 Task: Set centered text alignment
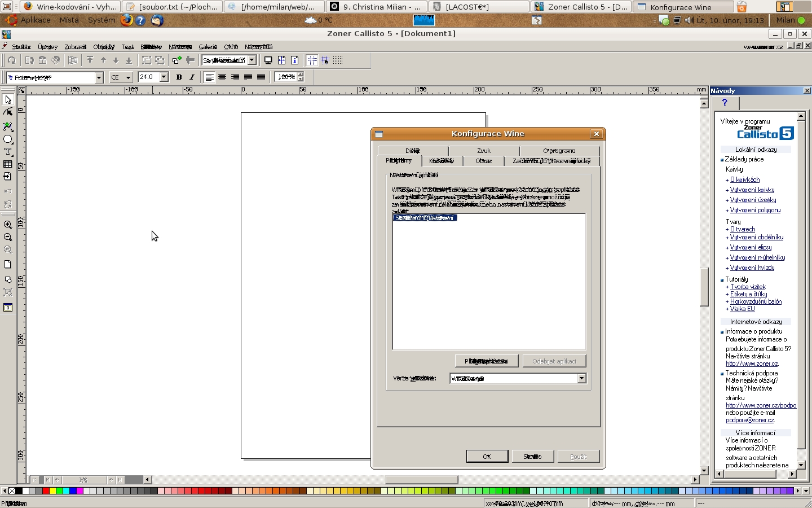click(x=222, y=77)
